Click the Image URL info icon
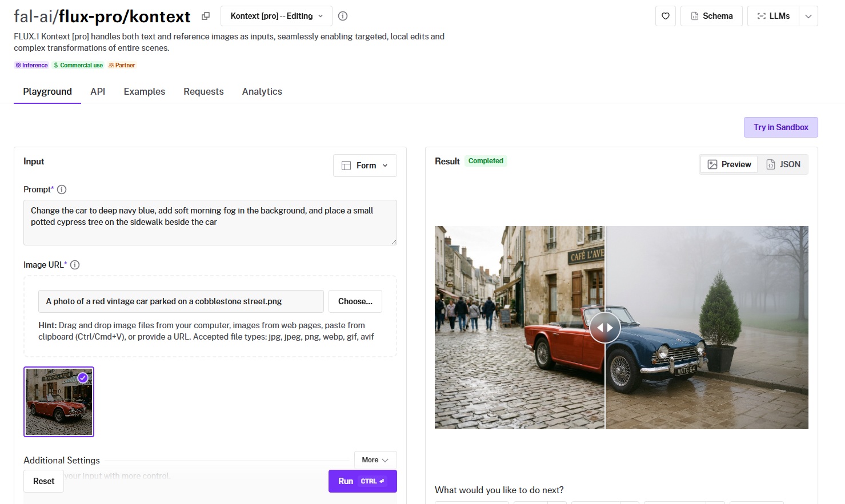Image resolution: width=845 pixels, height=504 pixels. coord(75,265)
